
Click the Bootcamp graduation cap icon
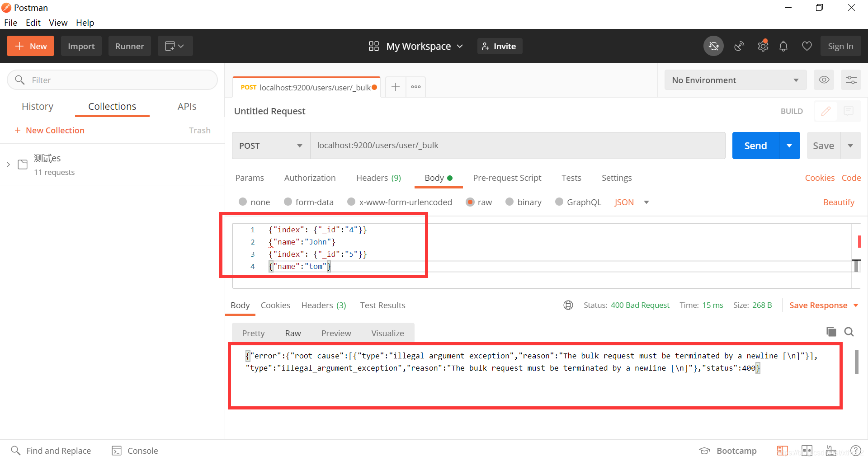[704, 451]
